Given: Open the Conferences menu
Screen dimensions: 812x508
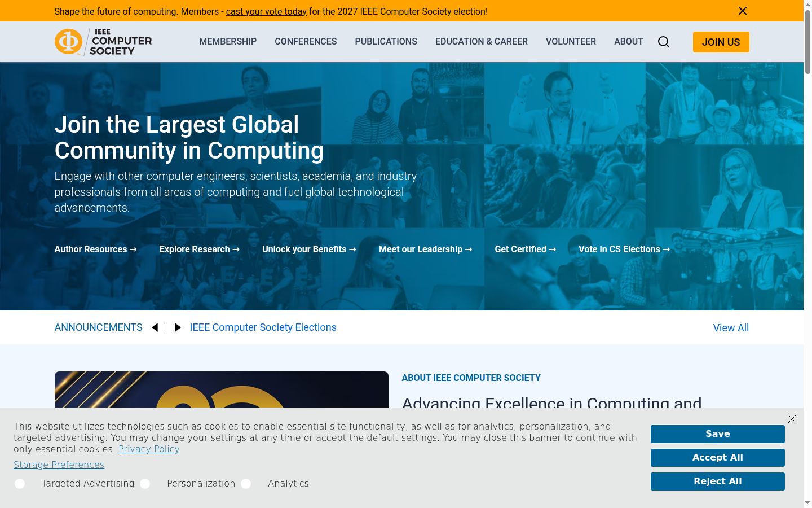Looking at the screenshot, I should point(306,42).
